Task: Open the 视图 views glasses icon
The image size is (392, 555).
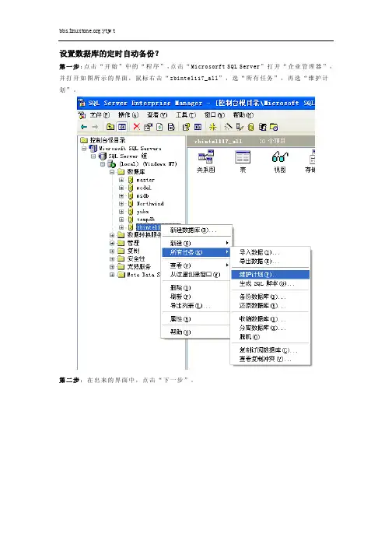Action: tap(280, 161)
